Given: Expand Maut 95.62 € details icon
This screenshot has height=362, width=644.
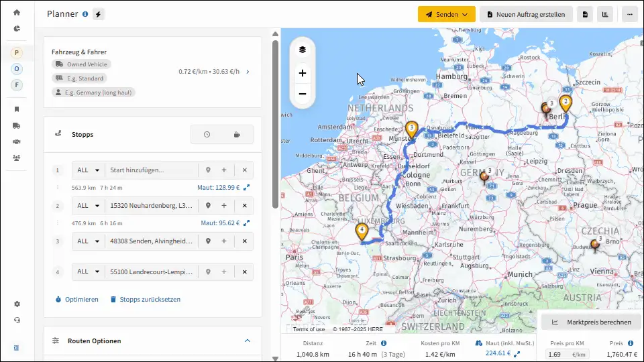Looking at the screenshot, I should click(x=246, y=223).
